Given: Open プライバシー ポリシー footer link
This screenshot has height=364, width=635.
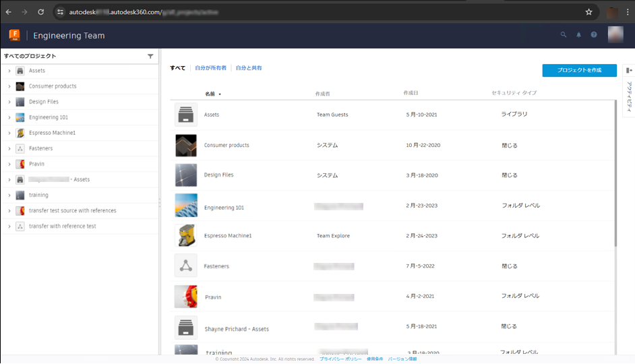Looking at the screenshot, I should coord(340,359).
